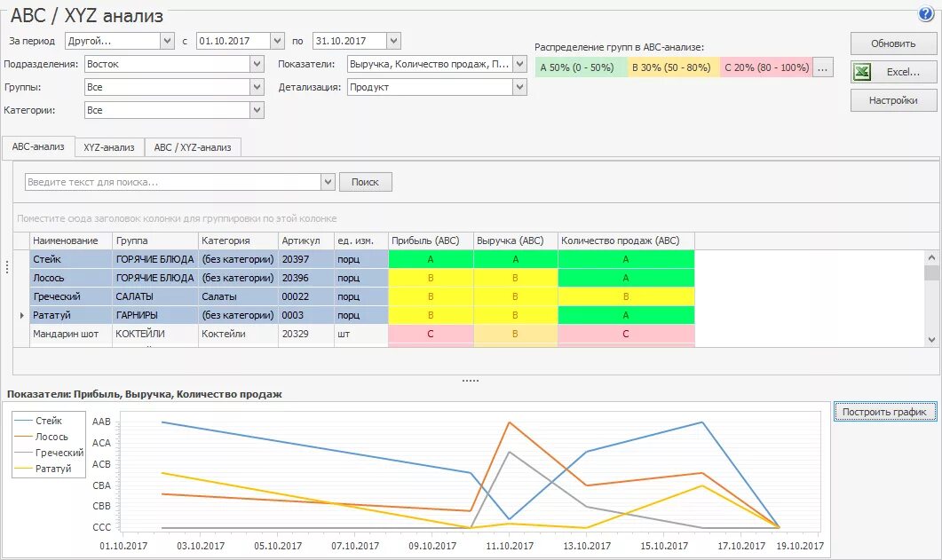Click the ГАРНИРЫ group cell
Viewport: 942px width, 560px height.
click(155, 315)
